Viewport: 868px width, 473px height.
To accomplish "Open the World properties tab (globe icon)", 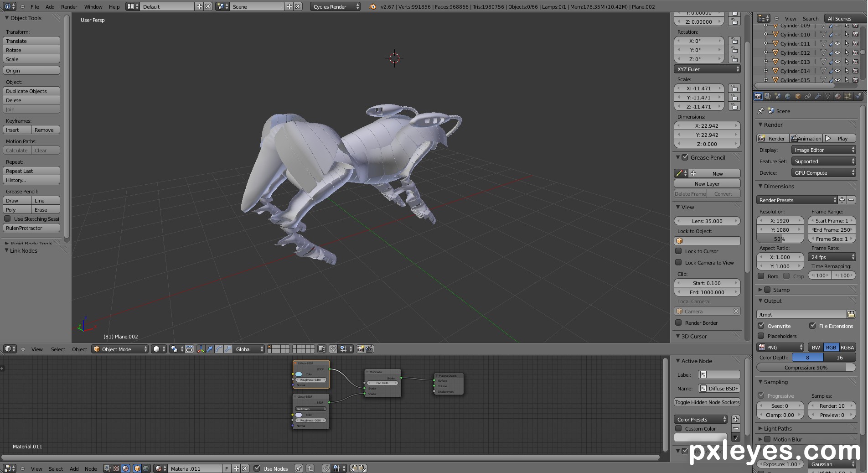I will [788, 96].
